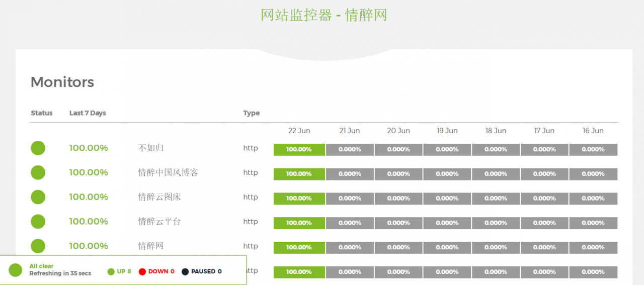Click 情醉云图床's grey 21 Jun 0.000% cell

350,199
